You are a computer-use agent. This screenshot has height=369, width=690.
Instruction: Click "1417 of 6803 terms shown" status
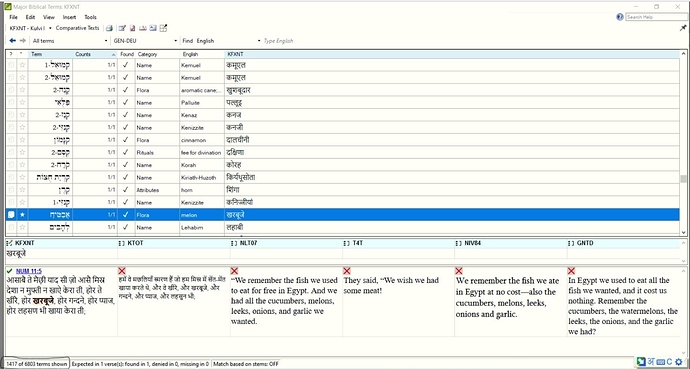click(x=37, y=364)
